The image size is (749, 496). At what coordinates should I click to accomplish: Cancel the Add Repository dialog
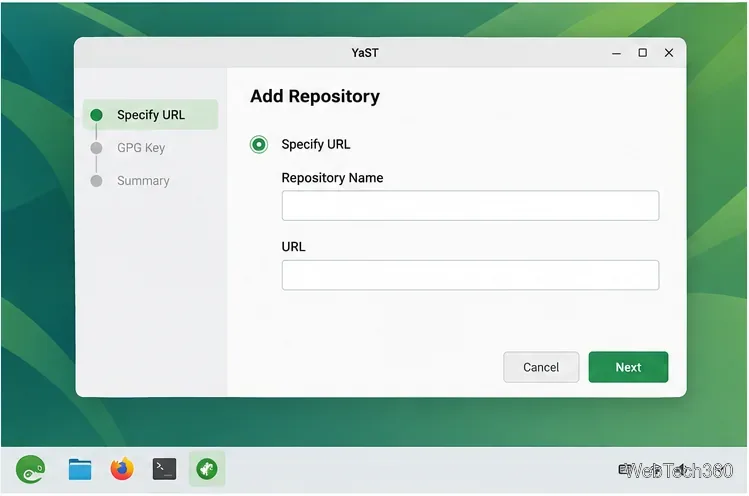click(541, 367)
